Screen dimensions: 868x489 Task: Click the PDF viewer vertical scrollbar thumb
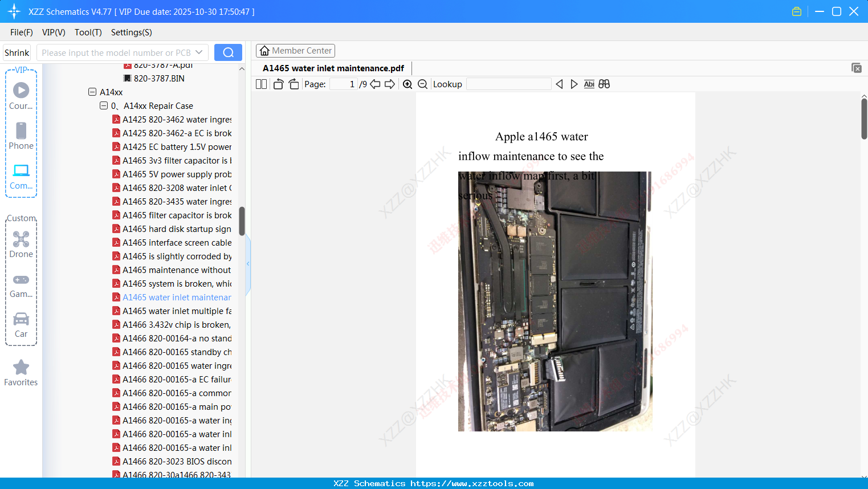[864, 119]
